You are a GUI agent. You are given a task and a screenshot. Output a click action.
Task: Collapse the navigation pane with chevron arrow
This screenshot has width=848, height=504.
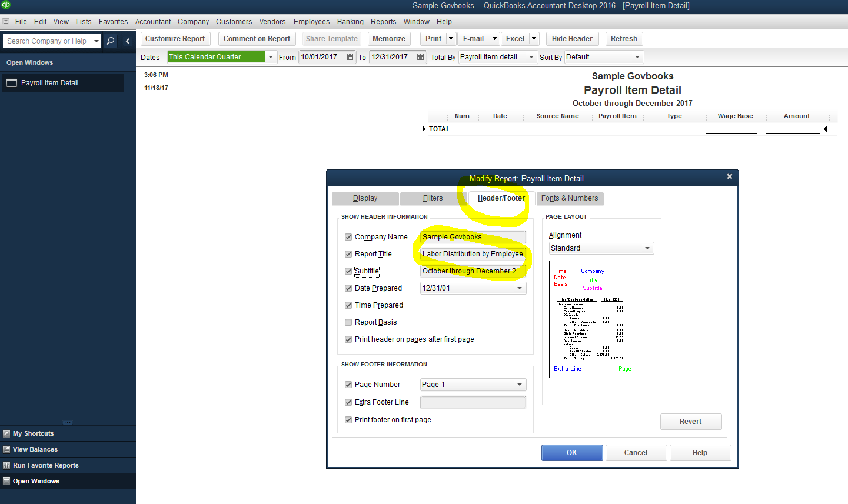127,41
